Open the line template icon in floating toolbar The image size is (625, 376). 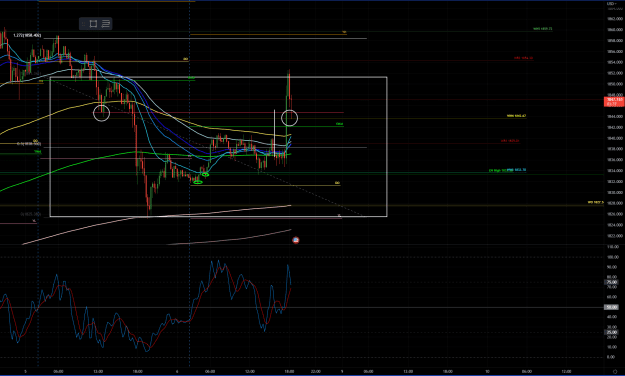click(106, 24)
